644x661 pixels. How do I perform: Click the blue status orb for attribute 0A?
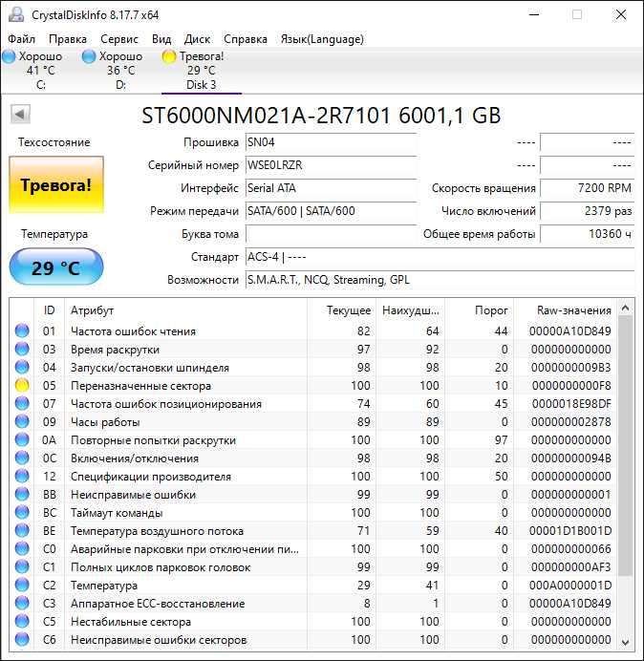[22, 439]
